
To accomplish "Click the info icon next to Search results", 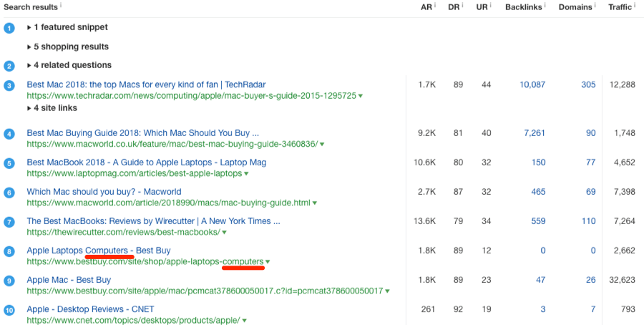I will (x=61, y=5).
